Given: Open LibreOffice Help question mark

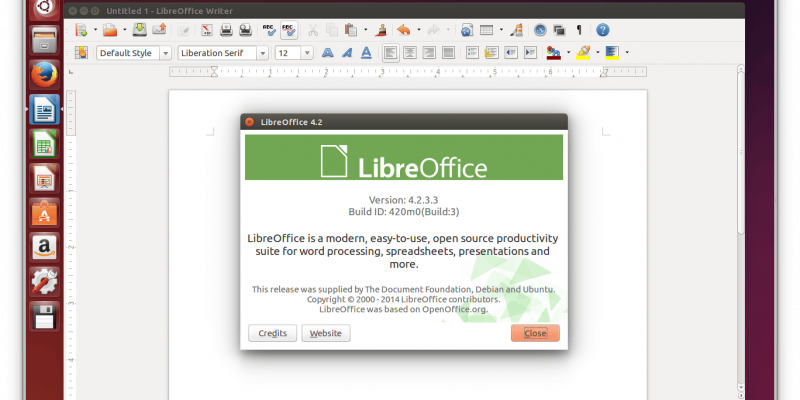Looking at the screenshot, I should 603,30.
